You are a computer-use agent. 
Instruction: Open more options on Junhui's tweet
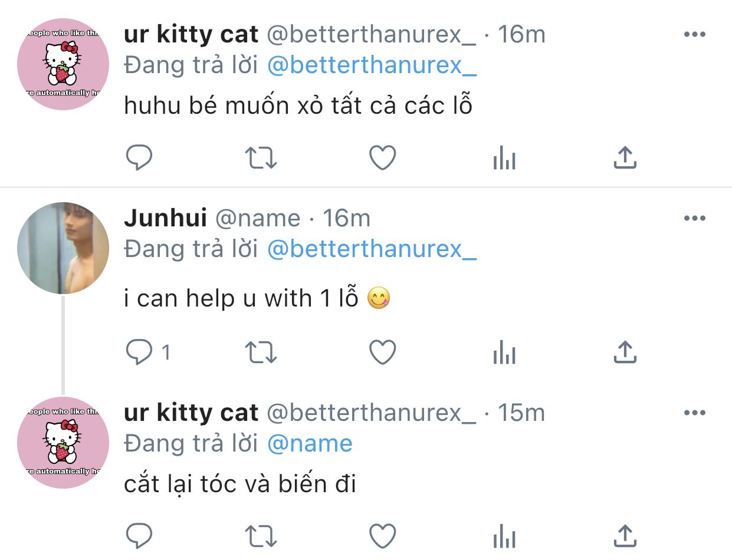click(694, 218)
